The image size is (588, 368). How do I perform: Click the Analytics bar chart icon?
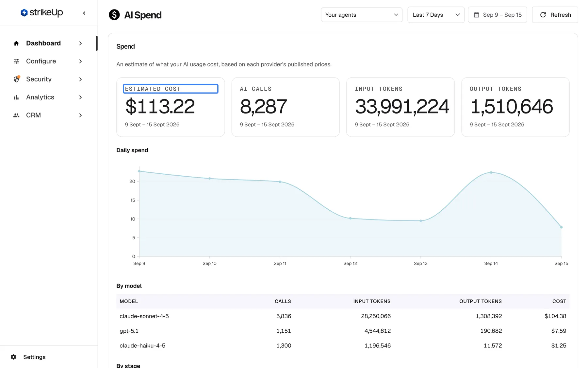(x=16, y=97)
